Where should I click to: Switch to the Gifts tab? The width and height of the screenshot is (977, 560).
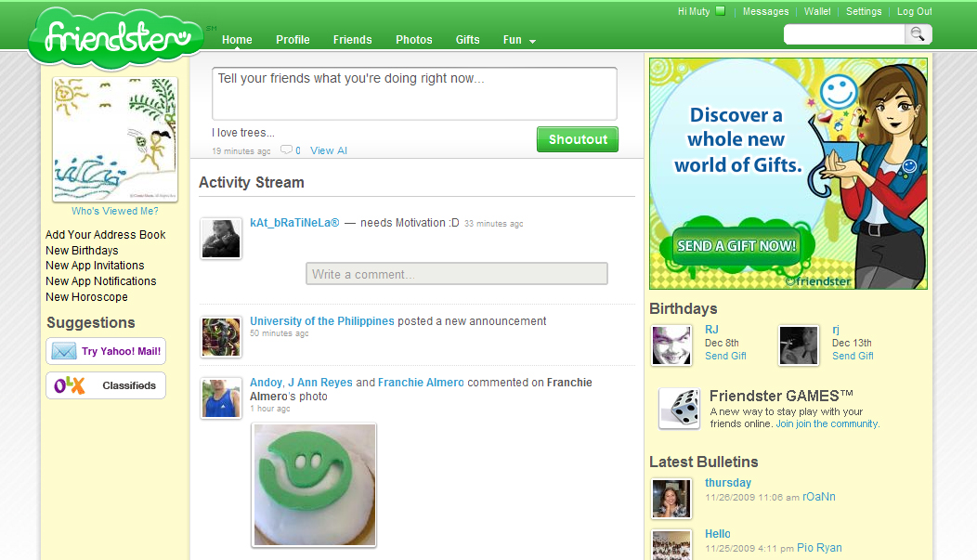pos(467,40)
